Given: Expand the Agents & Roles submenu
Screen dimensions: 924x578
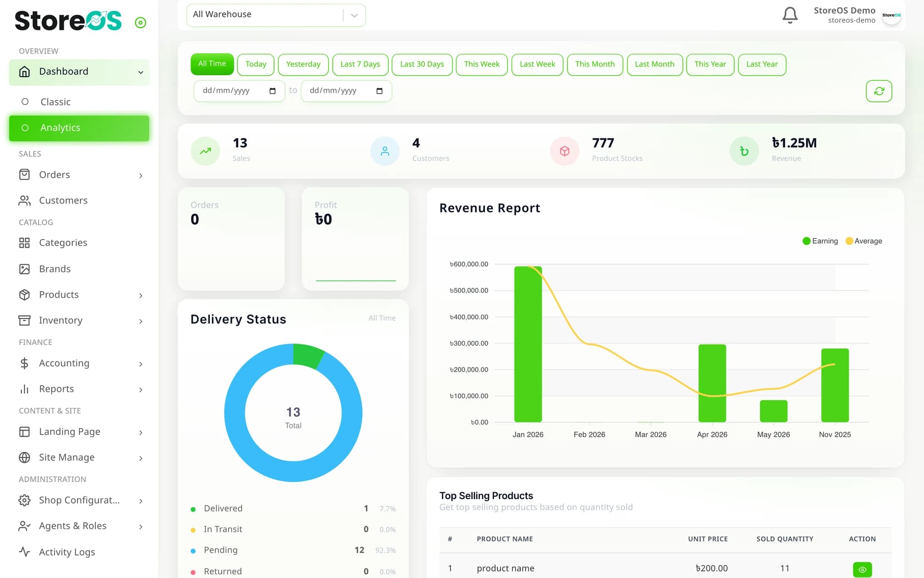Looking at the screenshot, I should click(79, 526).
